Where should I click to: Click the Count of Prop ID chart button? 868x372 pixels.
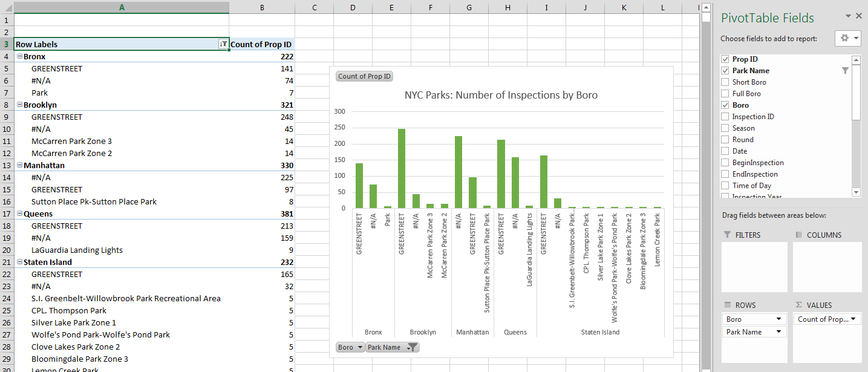pos(365,76)
